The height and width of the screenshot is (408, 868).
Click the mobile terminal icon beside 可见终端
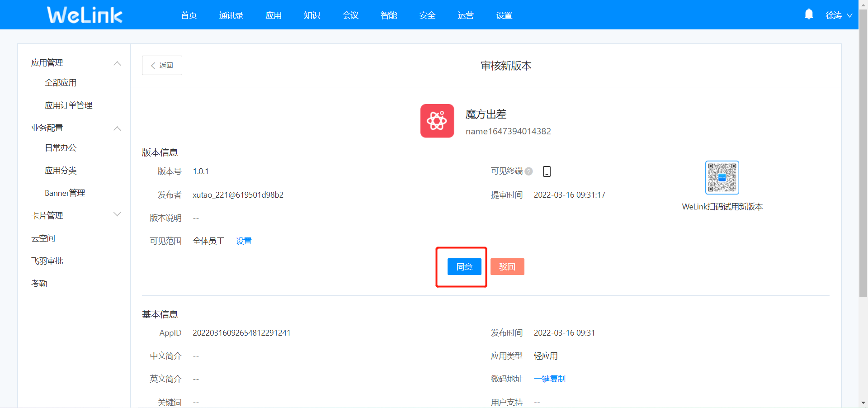pos(547,171)
